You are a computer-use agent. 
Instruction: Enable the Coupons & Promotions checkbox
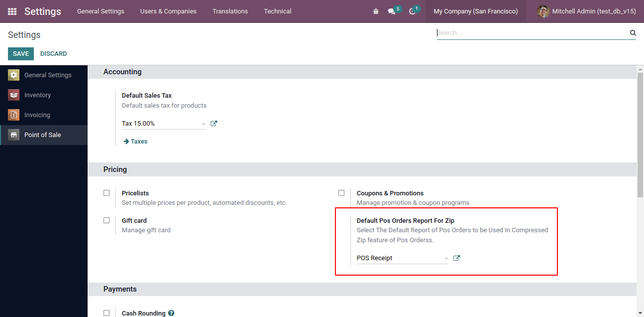pyautogui.click(x=341, y=193)
